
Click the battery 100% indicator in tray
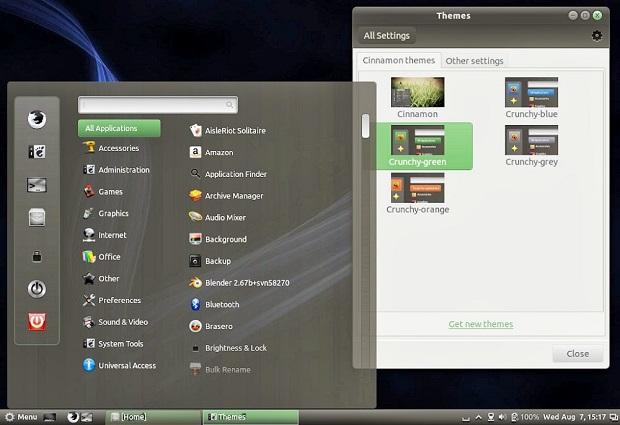pos(525,417)
